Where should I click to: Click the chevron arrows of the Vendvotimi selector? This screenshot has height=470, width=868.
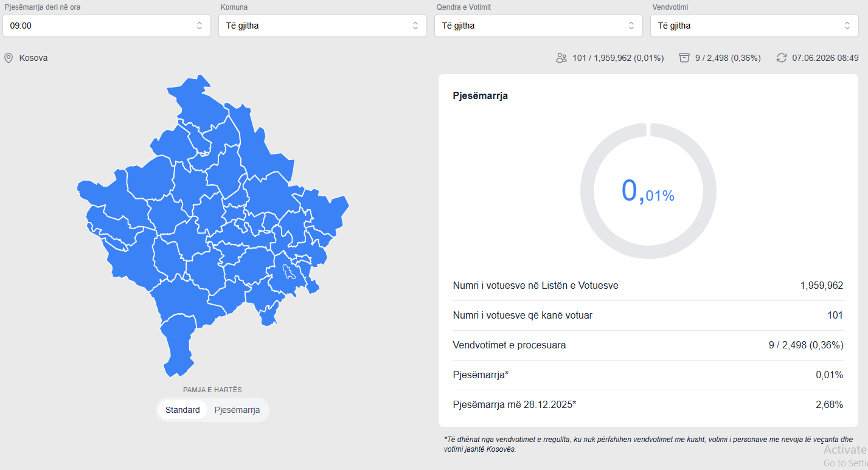(x=847, y=26)
